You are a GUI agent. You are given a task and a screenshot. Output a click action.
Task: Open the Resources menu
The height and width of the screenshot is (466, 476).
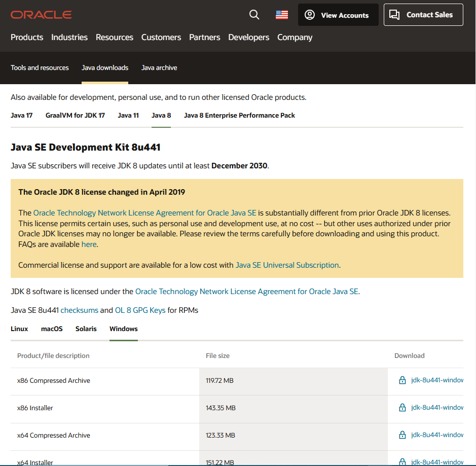point(115,38)
